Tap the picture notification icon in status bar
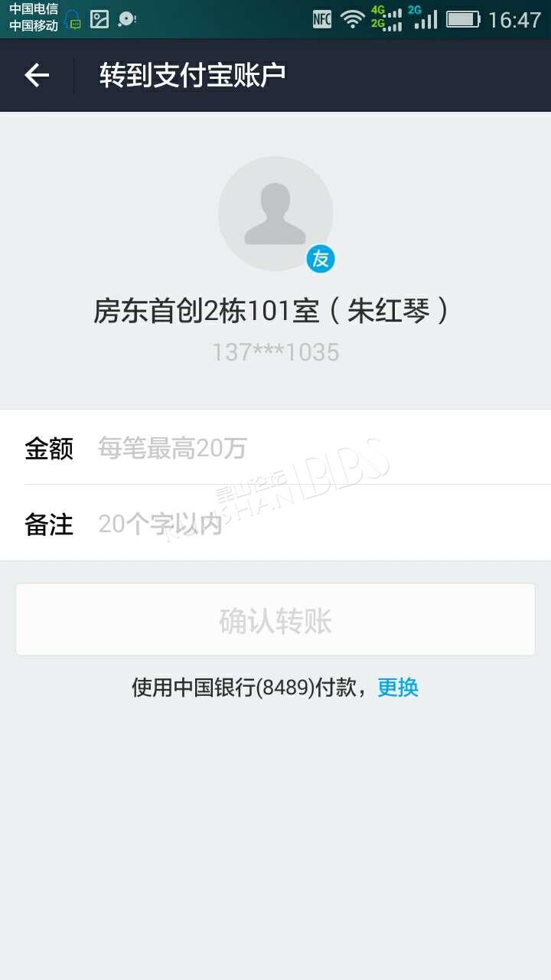The height and width of the screenshot is (980, 551). (99, 19)
